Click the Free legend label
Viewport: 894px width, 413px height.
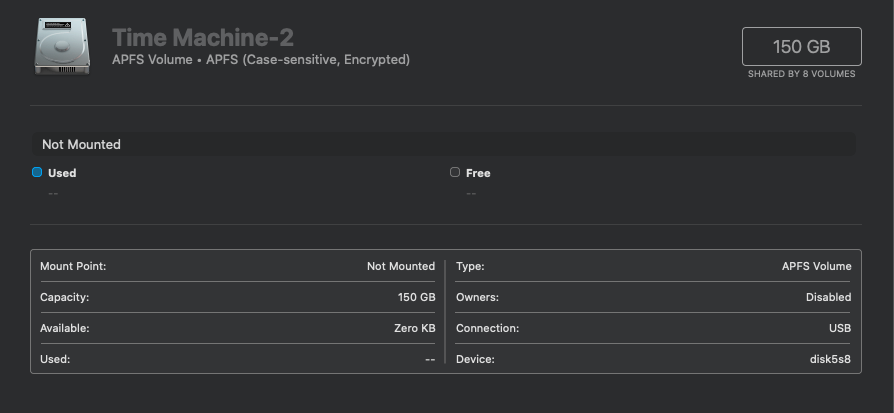coord(478,173)
